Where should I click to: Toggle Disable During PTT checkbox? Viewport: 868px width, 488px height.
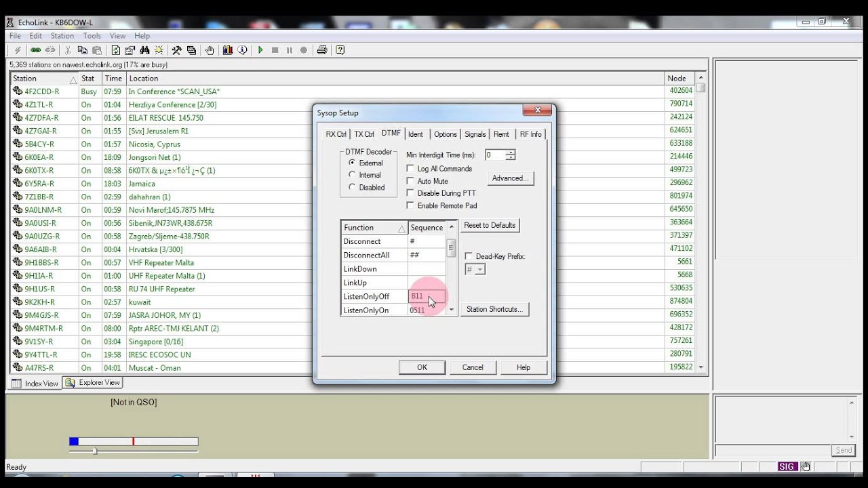(410, 193)
